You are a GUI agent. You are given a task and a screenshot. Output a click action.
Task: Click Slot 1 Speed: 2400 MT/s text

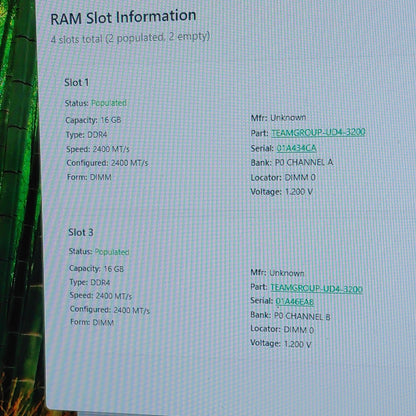(x=98, y=149)
